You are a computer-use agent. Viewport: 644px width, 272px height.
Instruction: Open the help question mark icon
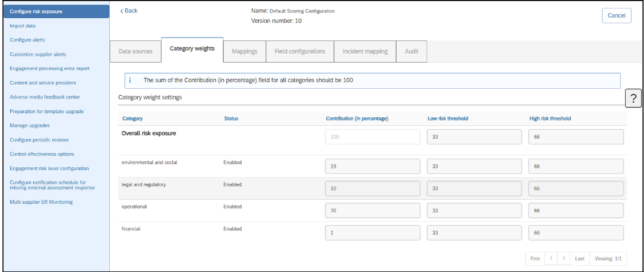click(x=633, y=98)
